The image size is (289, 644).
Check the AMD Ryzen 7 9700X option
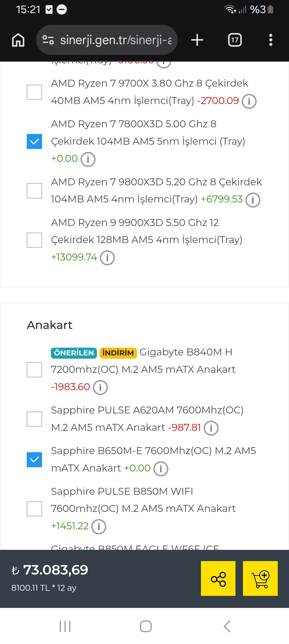[x=34, y=92]
